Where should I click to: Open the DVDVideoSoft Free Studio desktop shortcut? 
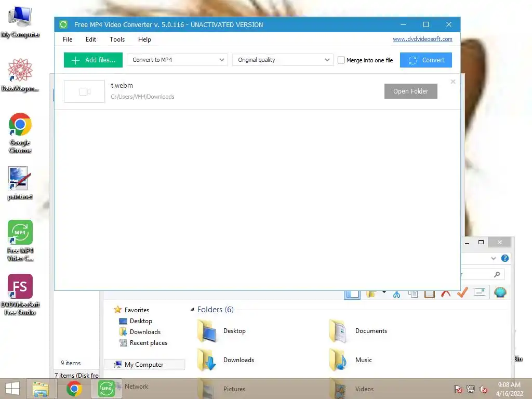click(x=20, y=295)
